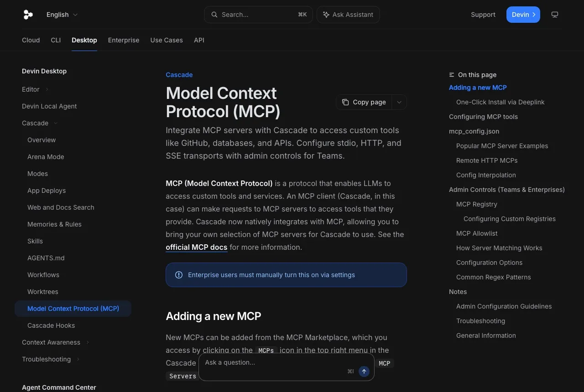Viewport: 584px width, 392px height.
Task: Click the Devin button
Action: (523, 15)
